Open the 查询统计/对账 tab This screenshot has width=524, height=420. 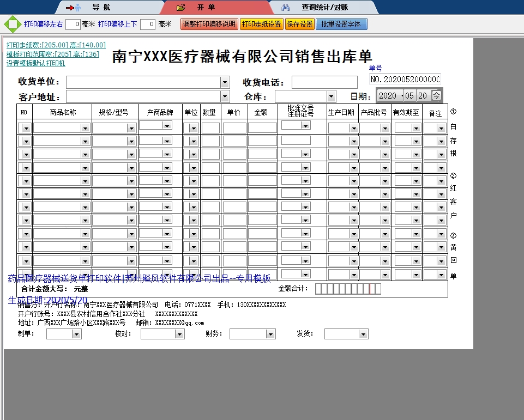click(x=324, y=8)
